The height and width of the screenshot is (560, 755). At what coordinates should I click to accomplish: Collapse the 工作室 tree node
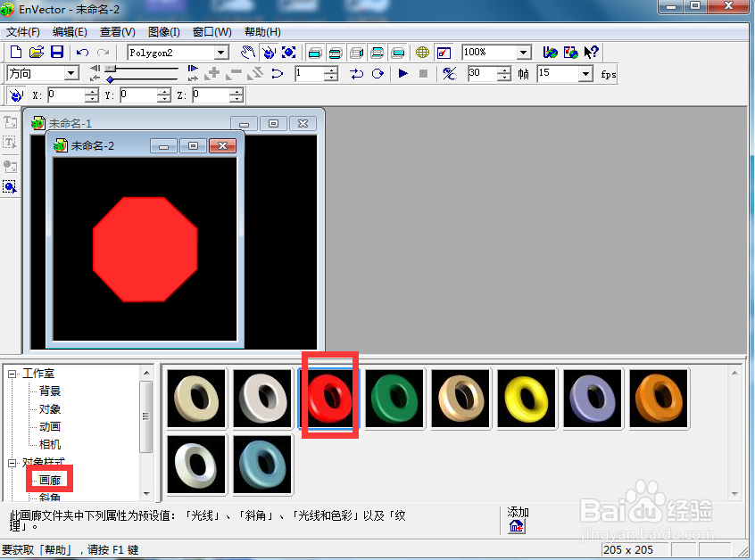pyautogui.click(x=12, y=374)
